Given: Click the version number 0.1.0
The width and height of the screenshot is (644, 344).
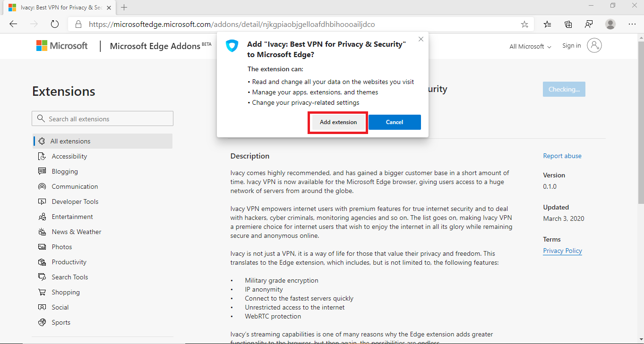Looking at the screenshot, I should coord(550,186).
